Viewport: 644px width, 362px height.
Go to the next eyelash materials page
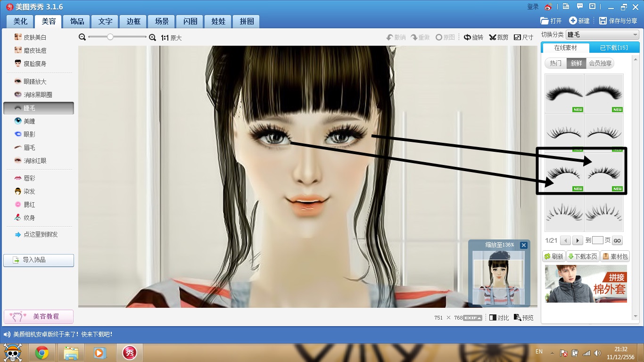pyautogui.click(x=578, y=240)
